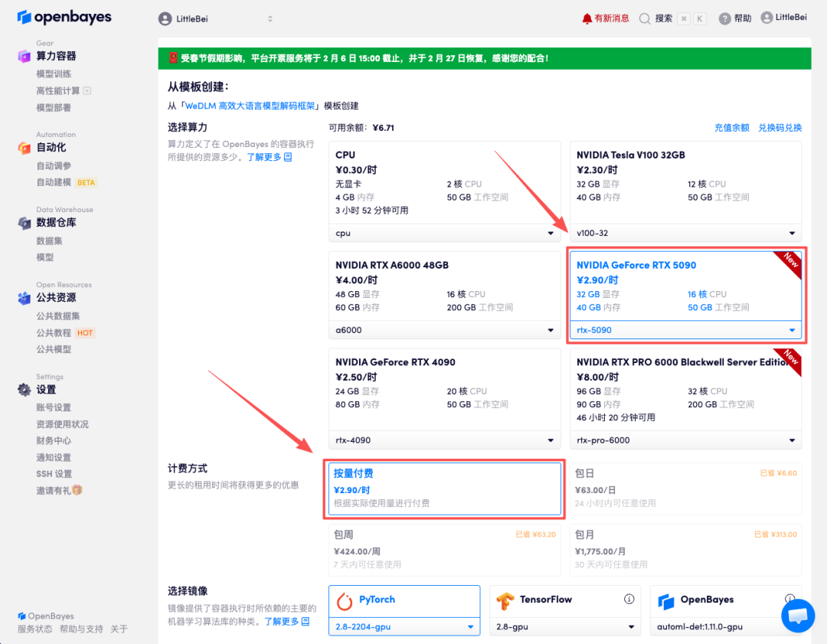Viewport: 827px width, 644px height.
Task: Open 模型部署 in sidebar
Action: (54, 108)
